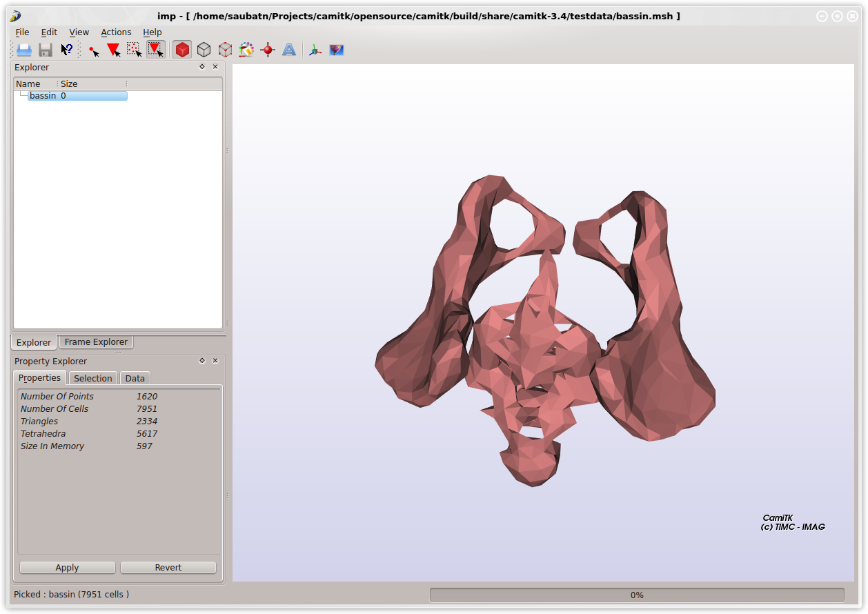
Task: Toggle wireframe rendering cube
Action: pyautogui.click(x=204, y=50)
